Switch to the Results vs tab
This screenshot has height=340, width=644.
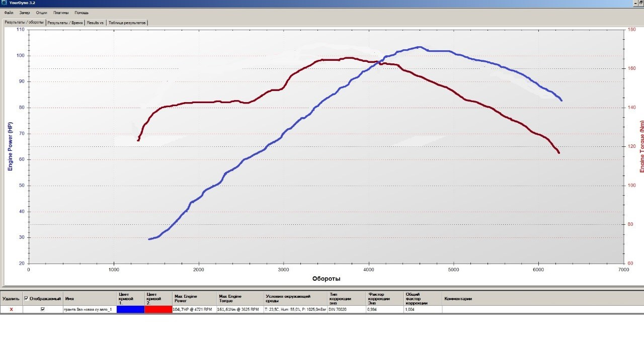point(95,23)
